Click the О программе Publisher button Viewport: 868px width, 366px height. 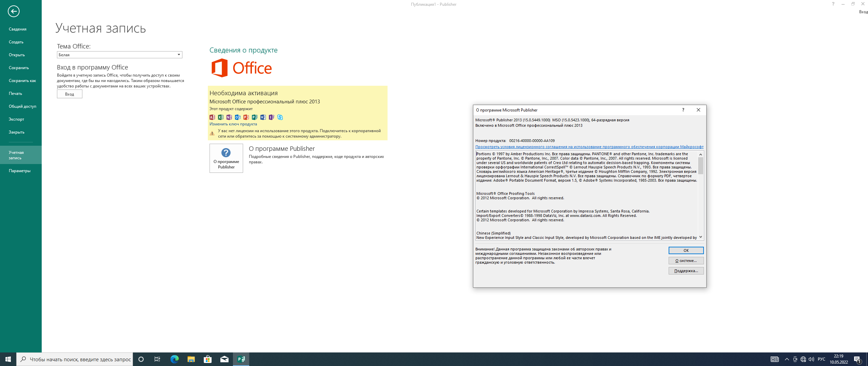tap(226, 158)
